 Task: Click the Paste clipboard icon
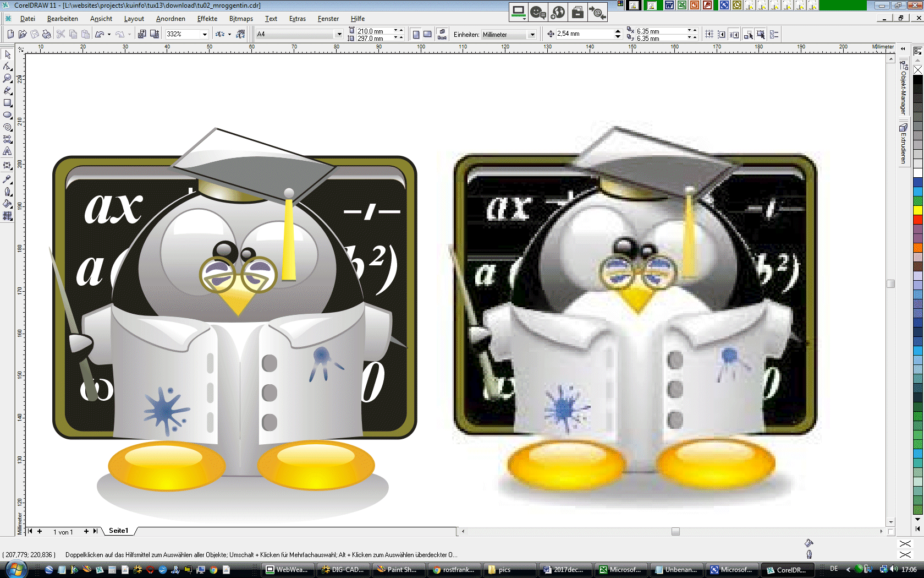85,34
